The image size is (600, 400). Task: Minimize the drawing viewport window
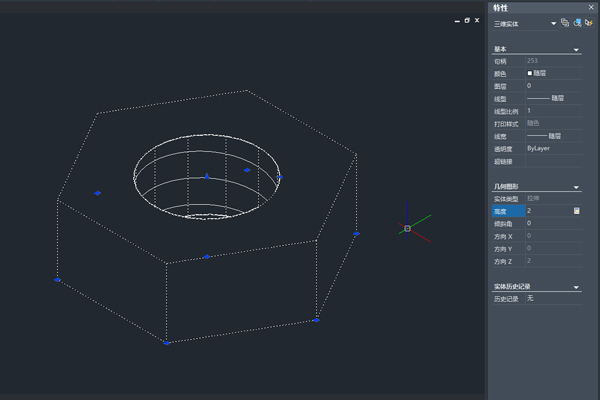coord(457,21)
